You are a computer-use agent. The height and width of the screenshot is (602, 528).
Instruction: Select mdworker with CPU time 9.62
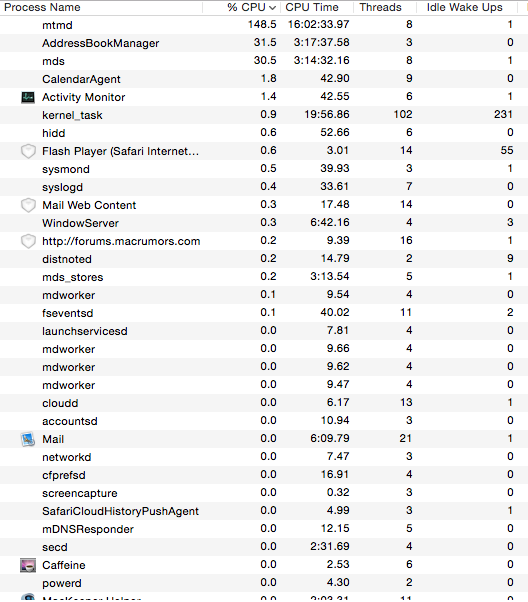click(68, 367)
